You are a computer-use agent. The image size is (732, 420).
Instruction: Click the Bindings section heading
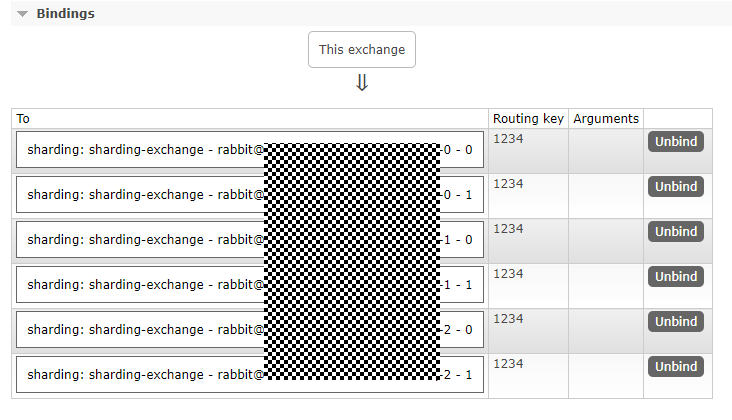[x=65, y=14]
